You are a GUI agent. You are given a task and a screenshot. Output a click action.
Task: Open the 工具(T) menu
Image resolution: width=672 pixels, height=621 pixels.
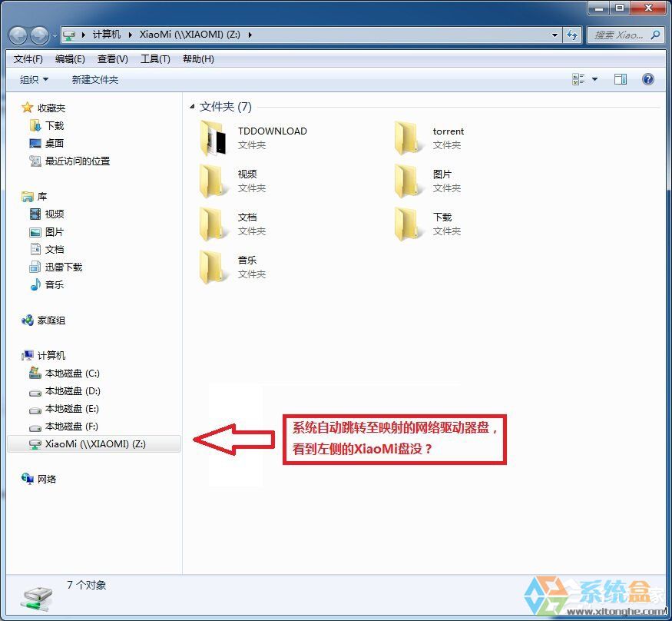[155, 58]
